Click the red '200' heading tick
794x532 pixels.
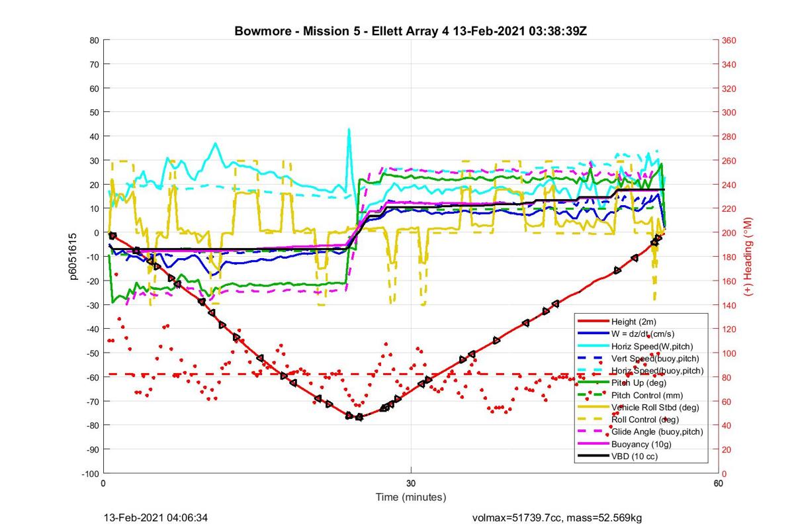point(730,233)
